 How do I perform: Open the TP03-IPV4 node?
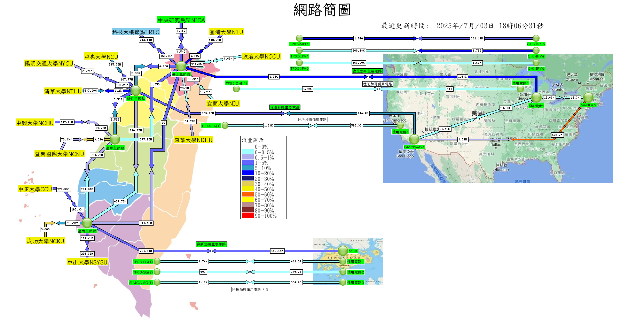[299, 51]
